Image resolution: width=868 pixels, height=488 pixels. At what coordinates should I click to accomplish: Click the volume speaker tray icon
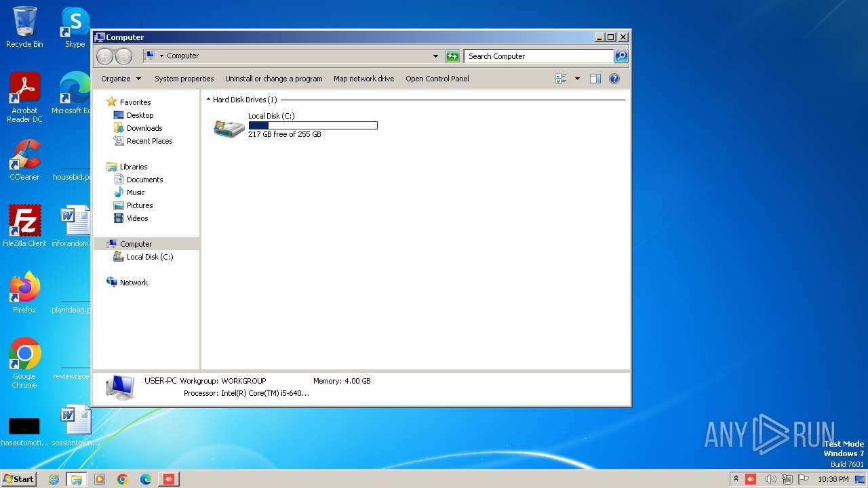(x=770, y=479)
